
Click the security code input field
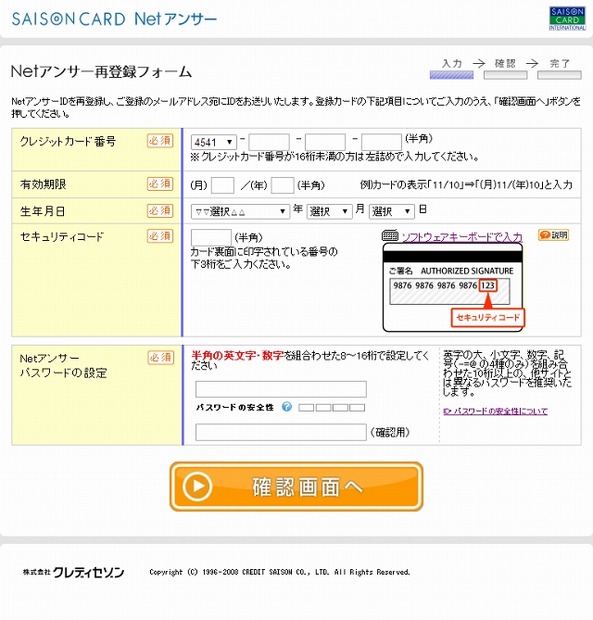211,237
